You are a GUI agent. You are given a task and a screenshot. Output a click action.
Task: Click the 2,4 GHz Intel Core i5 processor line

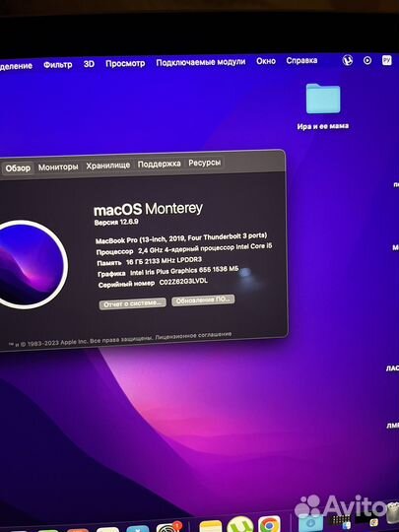[184, 249]
